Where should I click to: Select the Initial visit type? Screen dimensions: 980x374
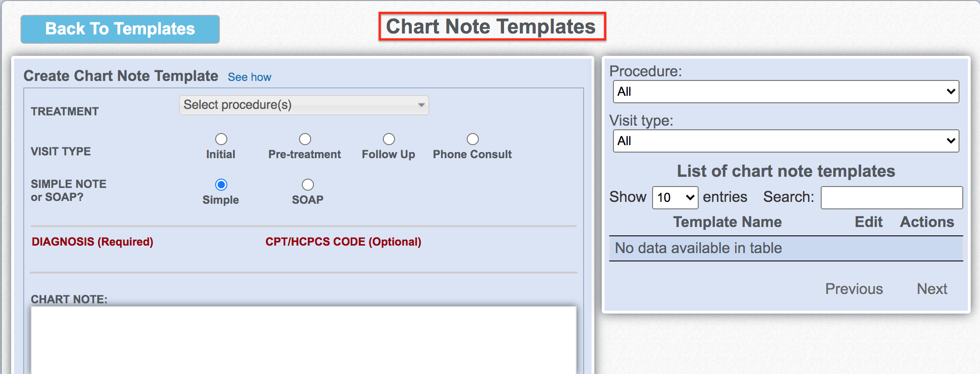(221, 139)
